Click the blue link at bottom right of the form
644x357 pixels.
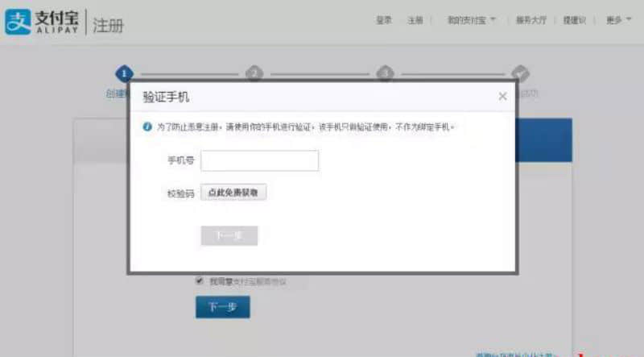click(515, 354)
